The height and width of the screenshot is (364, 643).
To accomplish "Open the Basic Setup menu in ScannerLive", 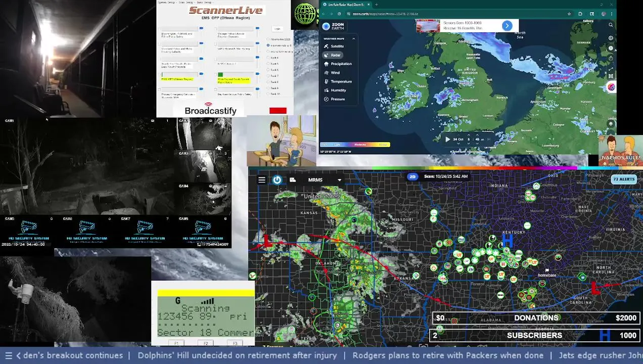I will [204, 3].
